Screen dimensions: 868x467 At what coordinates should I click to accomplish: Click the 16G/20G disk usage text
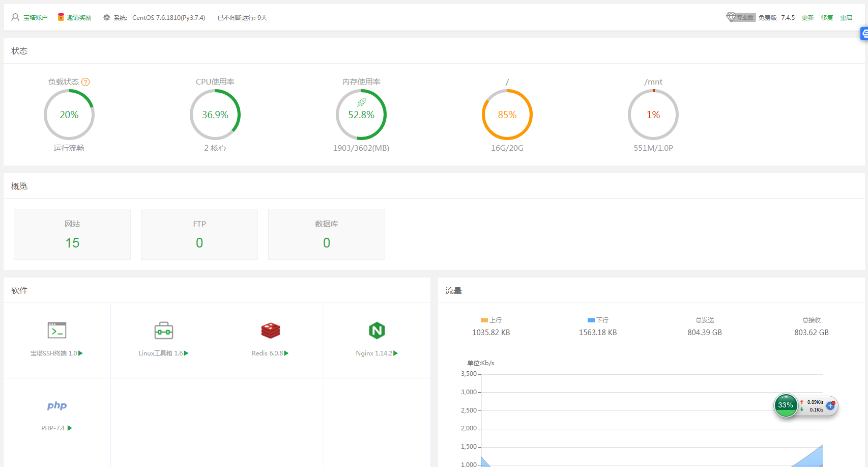click(x=507, y=148)
